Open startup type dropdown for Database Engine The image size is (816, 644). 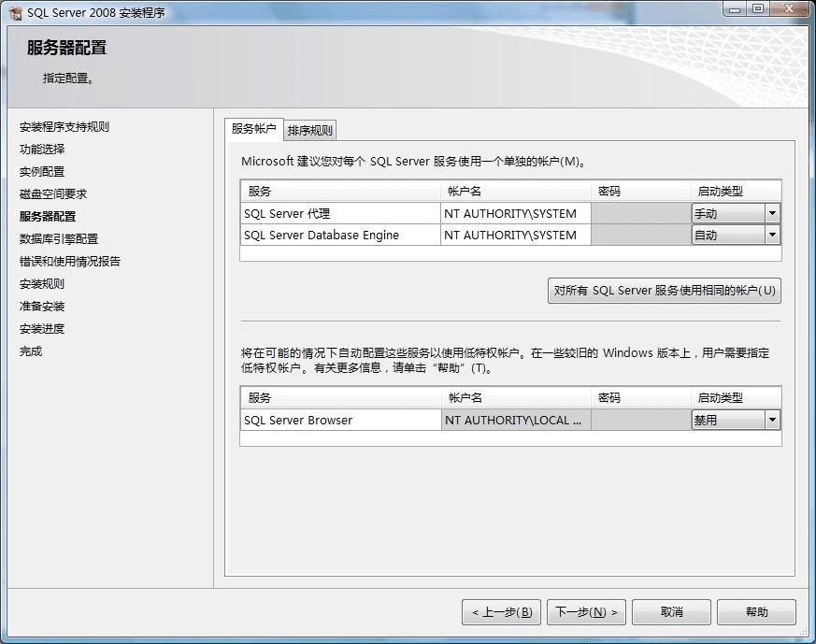pyautogui.click(x=772, y=235)
